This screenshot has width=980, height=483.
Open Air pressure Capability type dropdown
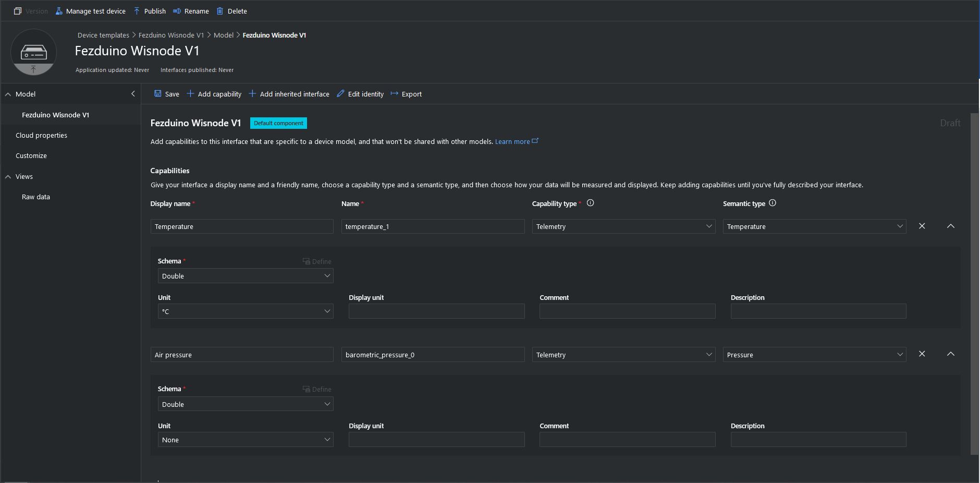623,355
